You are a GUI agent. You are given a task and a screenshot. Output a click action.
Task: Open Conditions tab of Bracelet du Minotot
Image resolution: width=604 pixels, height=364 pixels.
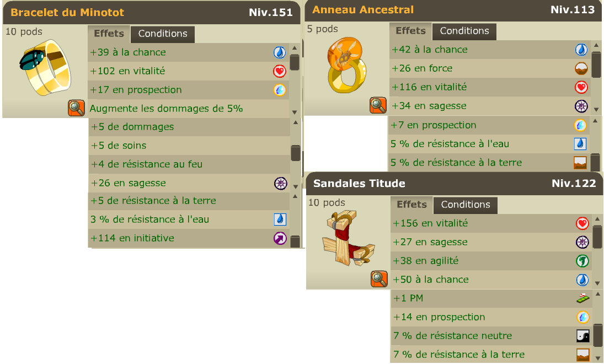(163, 34)
